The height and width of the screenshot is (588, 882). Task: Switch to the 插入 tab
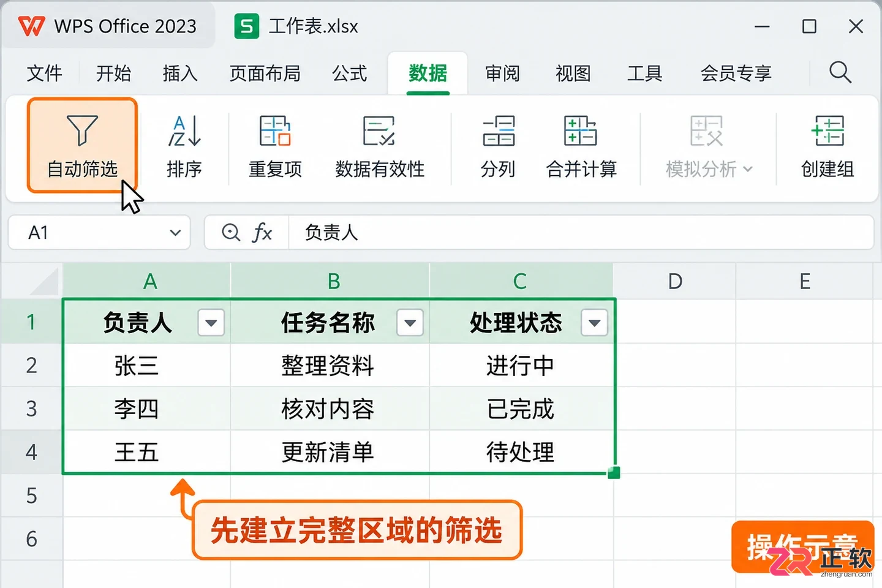[x=180, y=73]
